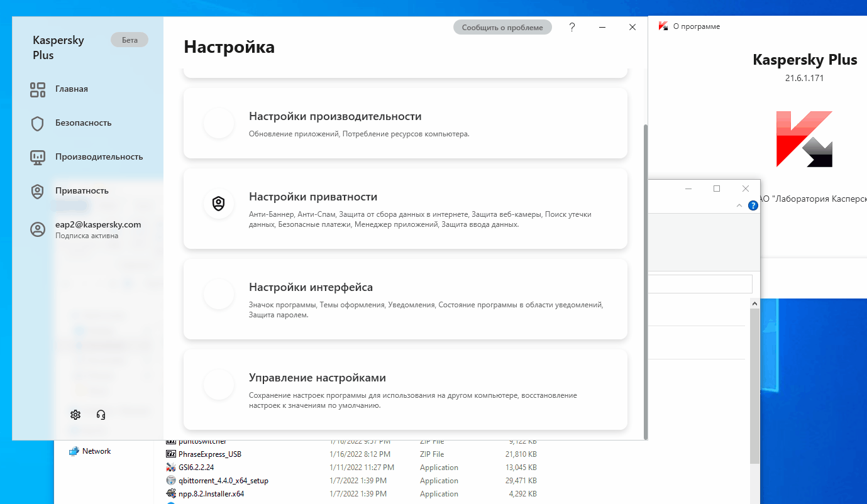Image resolution: width=867 pixels, height=504 pixels.
Task: Click the qbittorrent setup file icon
Action: 170,481
